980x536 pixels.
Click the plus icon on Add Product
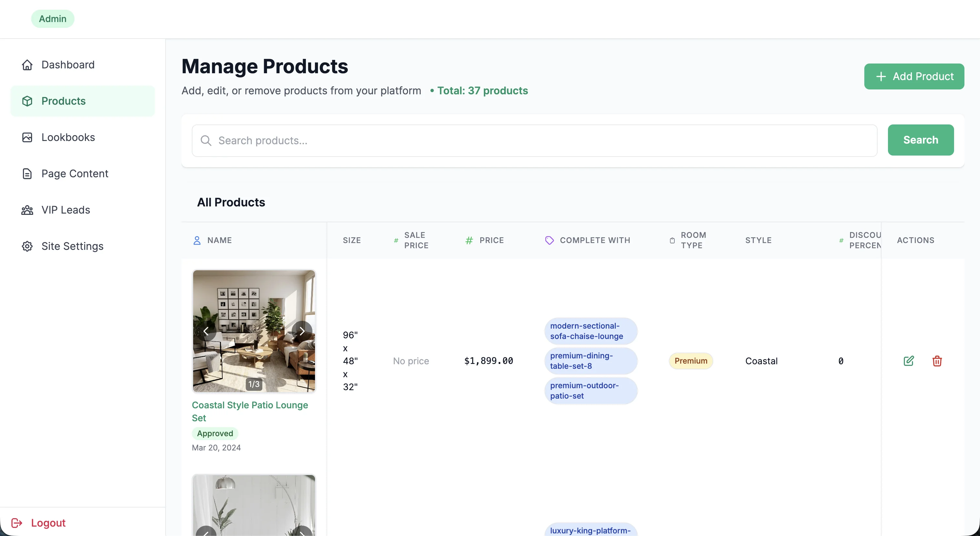coord(881,76)
